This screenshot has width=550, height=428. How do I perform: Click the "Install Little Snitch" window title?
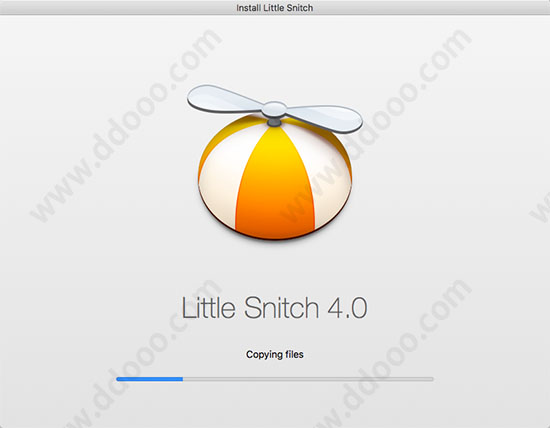click(x=275, y=8)
